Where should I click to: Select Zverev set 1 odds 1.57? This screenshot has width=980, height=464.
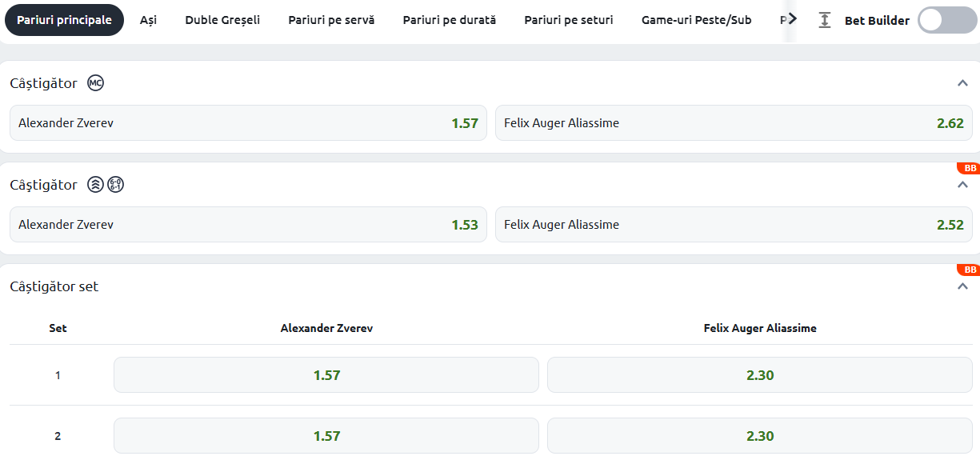click(326, 375)
